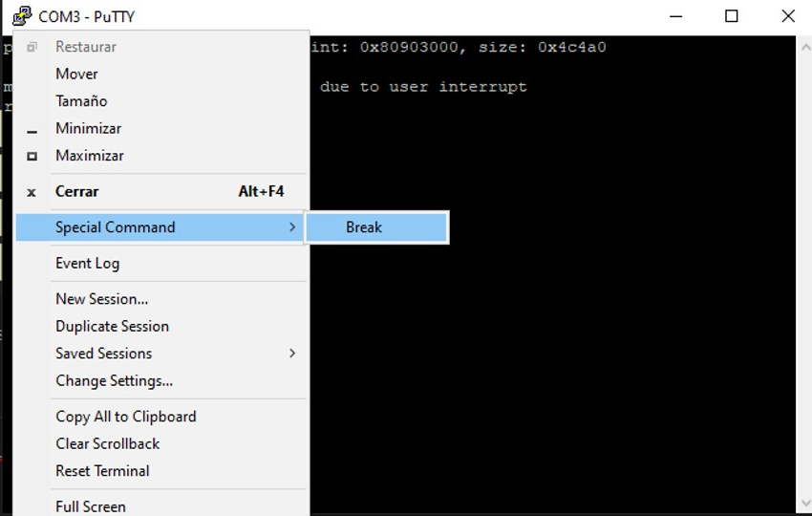The image size is (812, 516).
Task: Click Copy All to Clipboard
Action: point(125,417)
